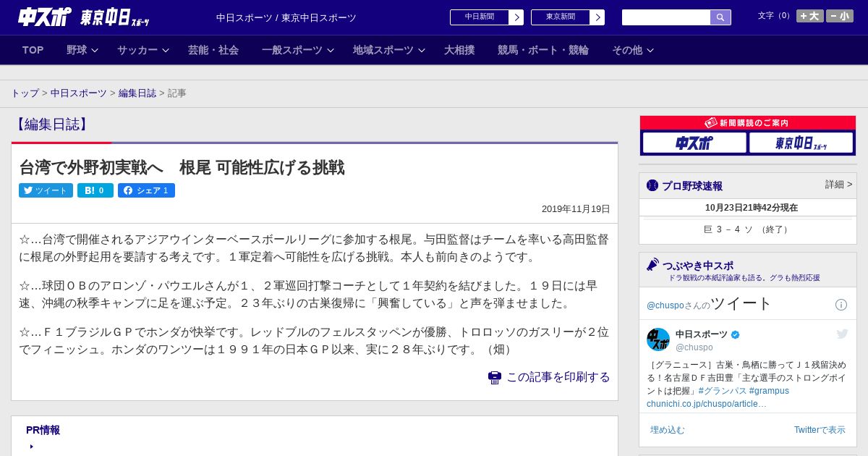The image size is (868, 456).
Task: Click the search magnifier button
Action: pos(720,17)
